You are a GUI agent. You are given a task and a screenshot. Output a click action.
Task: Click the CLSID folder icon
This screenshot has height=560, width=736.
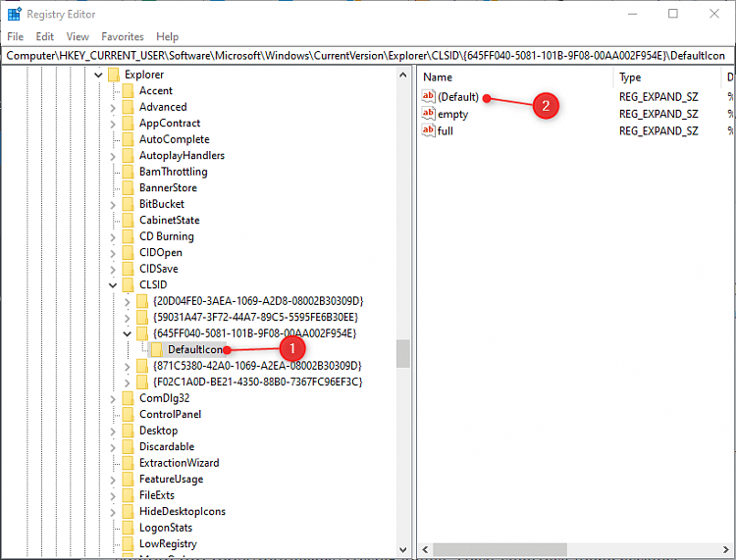[129, 284]
